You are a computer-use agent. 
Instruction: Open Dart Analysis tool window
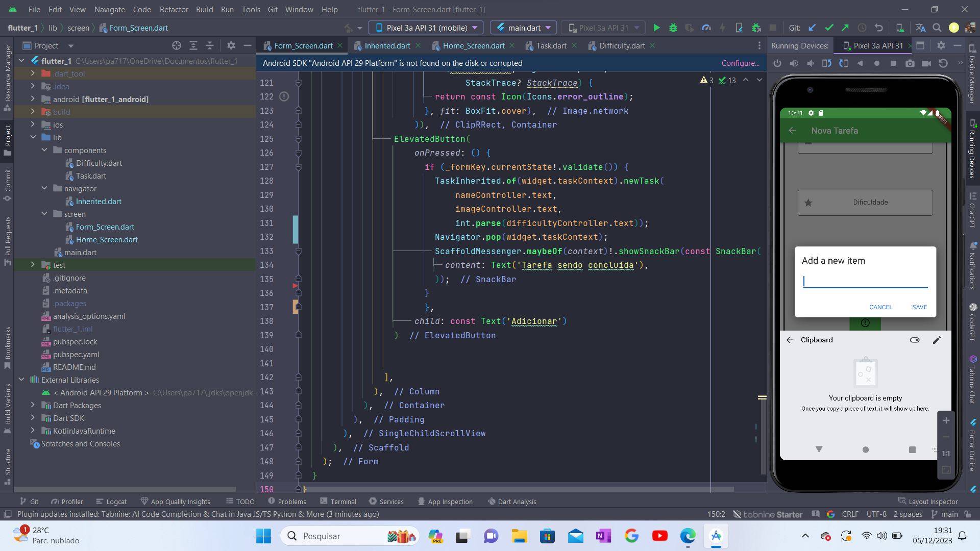tap(512, 502)
